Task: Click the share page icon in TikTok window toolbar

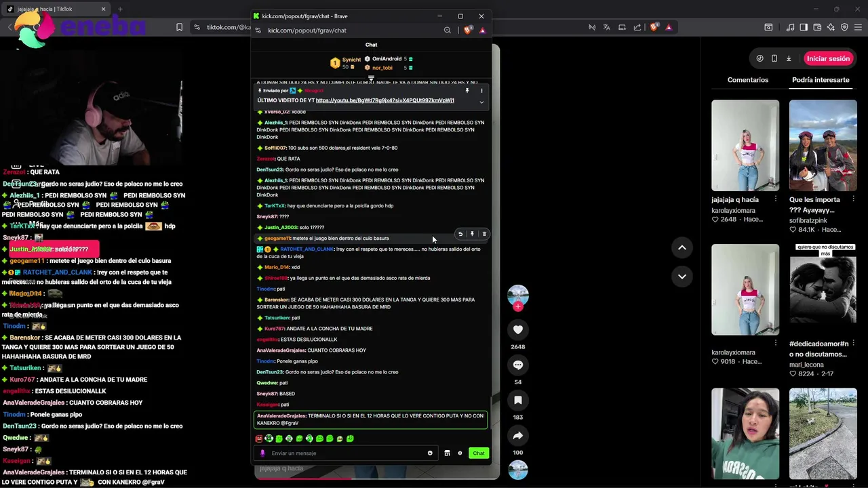Action: 637,27
